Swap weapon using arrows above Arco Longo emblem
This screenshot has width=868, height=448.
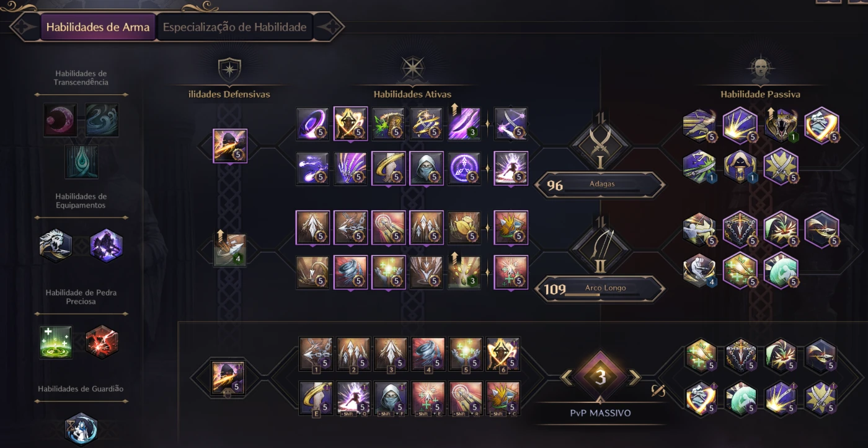click(600, 221)
